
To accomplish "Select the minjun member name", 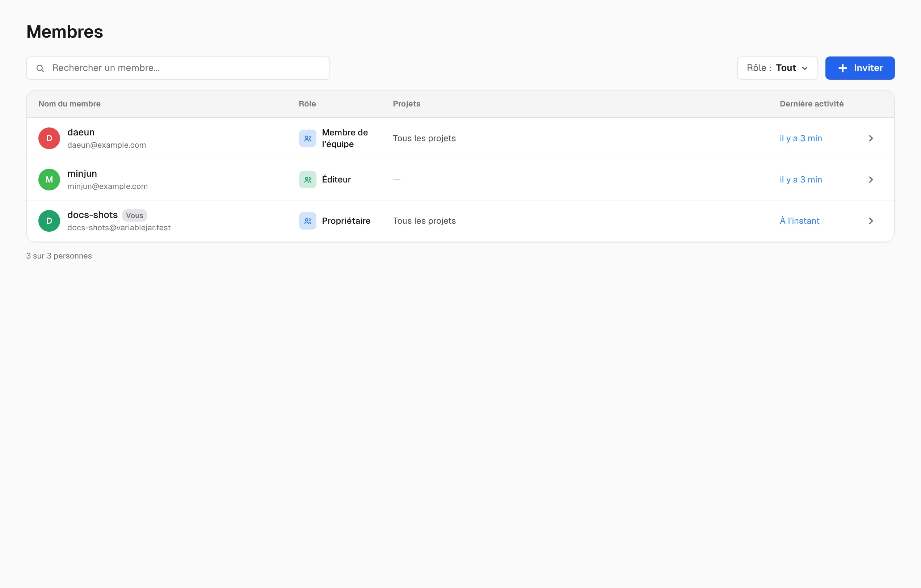I will (82, 174).
